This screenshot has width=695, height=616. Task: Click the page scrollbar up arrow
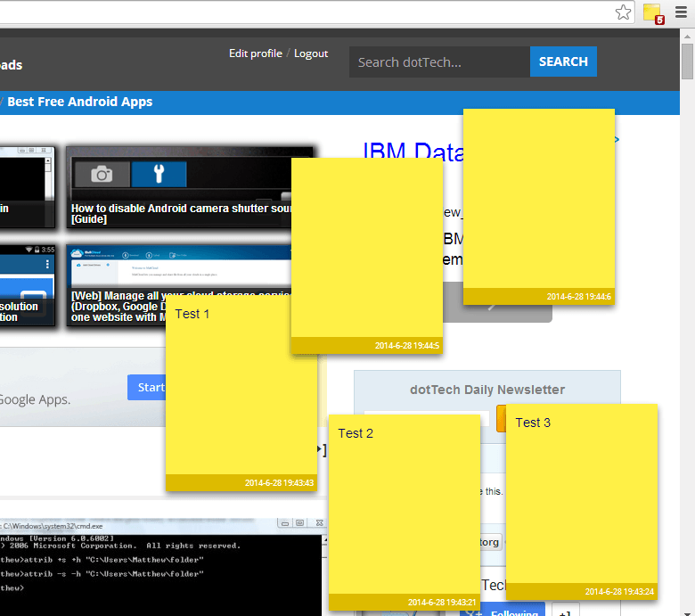click(x=688, y=37)
